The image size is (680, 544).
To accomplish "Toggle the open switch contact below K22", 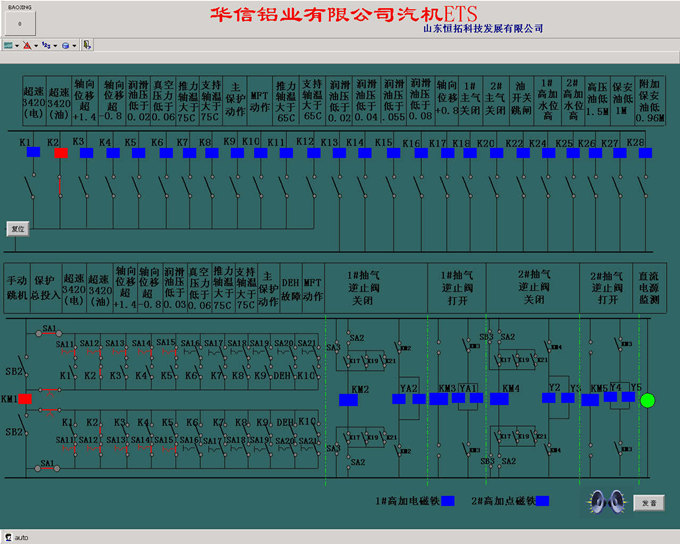I will (x=520, y=187).
